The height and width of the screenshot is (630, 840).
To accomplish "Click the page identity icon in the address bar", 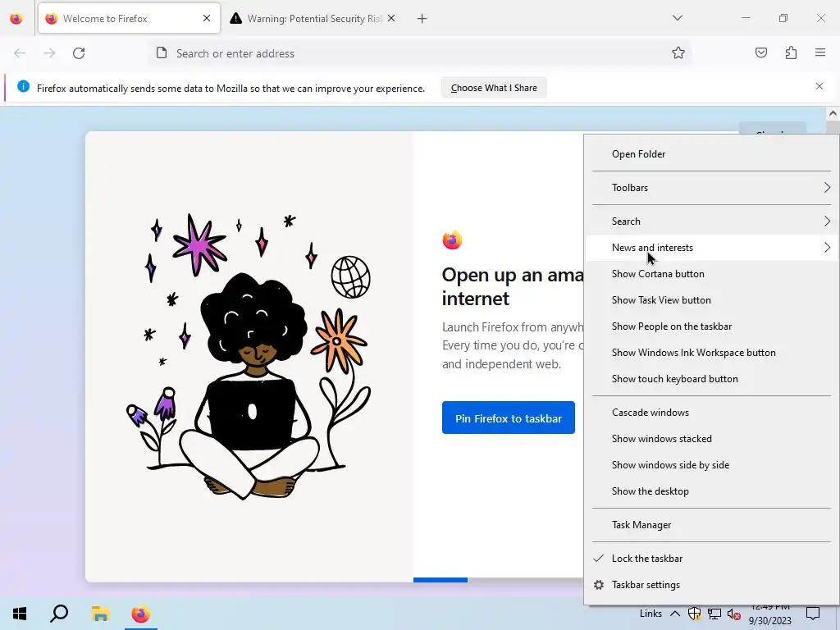I will (162, 53).
